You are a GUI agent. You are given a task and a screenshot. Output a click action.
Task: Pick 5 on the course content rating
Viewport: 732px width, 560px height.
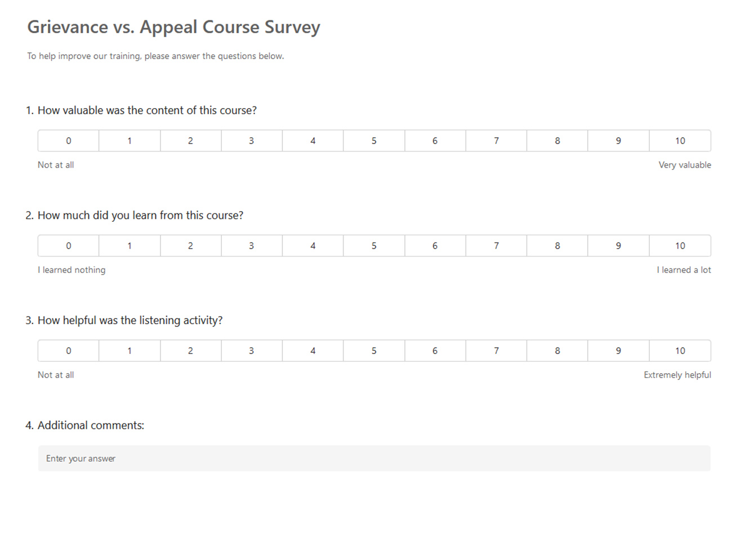(x=374, y=141)
